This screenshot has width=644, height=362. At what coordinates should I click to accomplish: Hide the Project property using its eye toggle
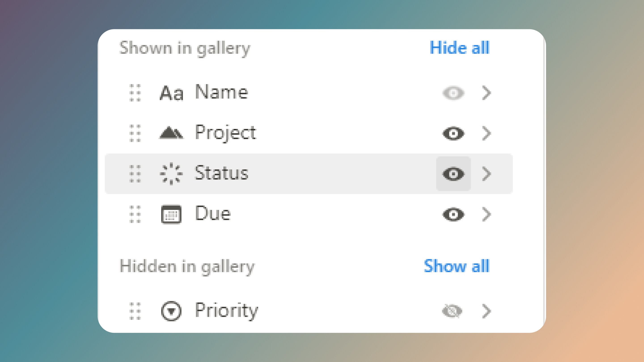tap(453, 133)
